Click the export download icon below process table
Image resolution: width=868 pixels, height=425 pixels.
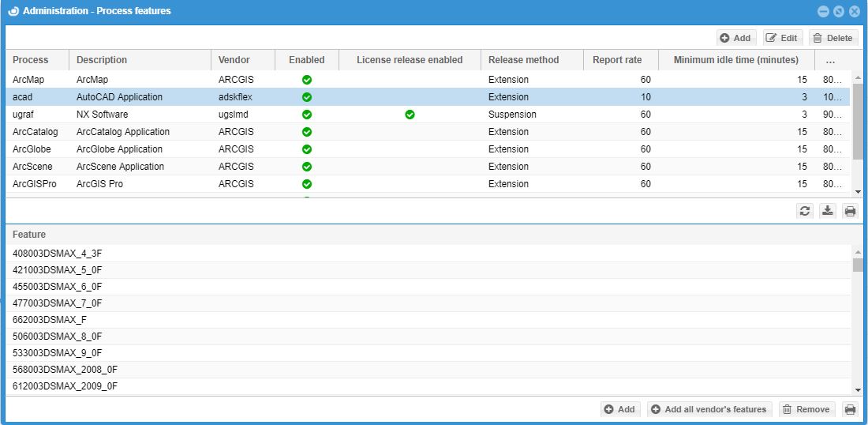pos(827,211)
